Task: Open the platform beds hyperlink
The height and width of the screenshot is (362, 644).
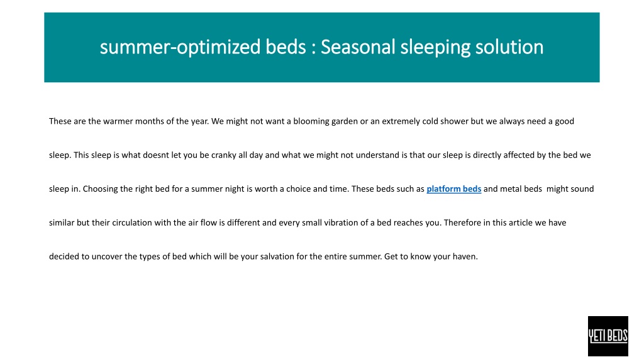Action: (x=454, y=189)
